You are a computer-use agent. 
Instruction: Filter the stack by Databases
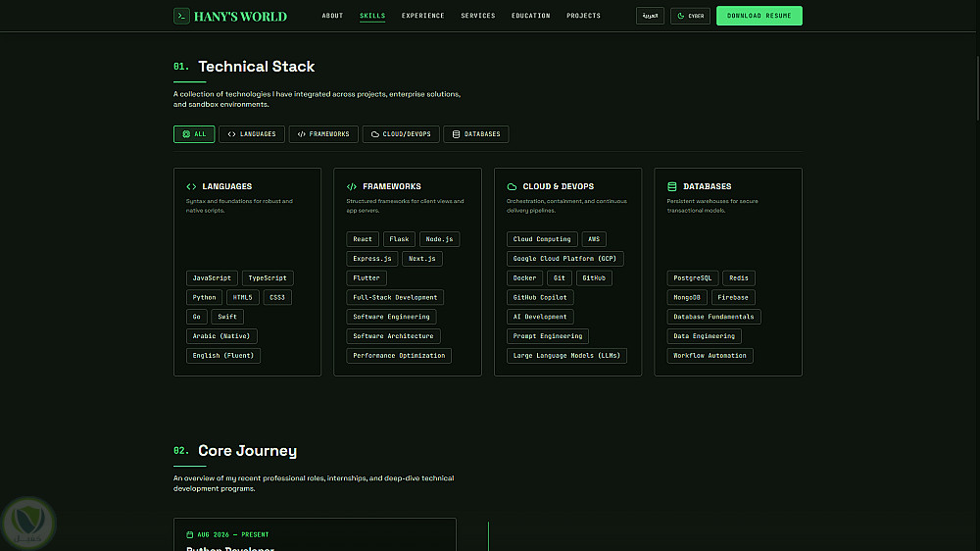point(475,134)
